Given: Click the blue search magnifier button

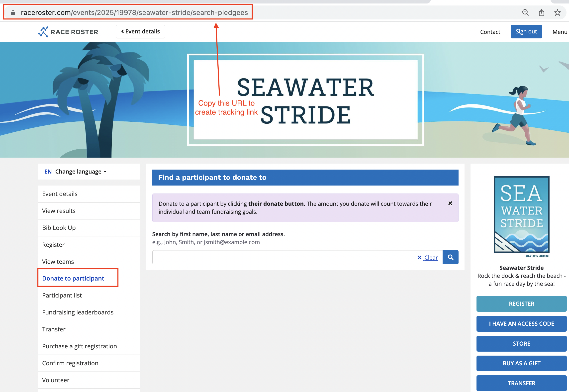Looking at the screenshot, I should [x=450, y=257].
